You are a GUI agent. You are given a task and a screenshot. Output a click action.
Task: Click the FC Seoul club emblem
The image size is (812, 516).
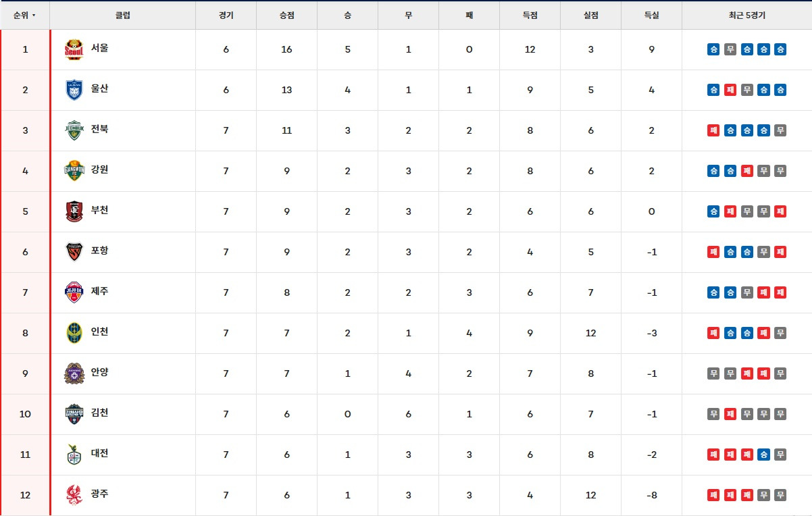point(74,49)
